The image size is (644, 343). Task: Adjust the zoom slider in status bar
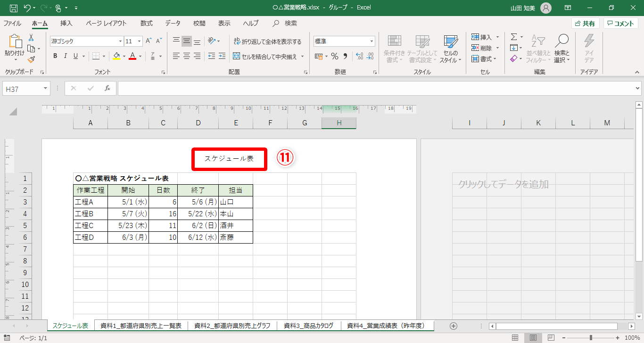591,338
